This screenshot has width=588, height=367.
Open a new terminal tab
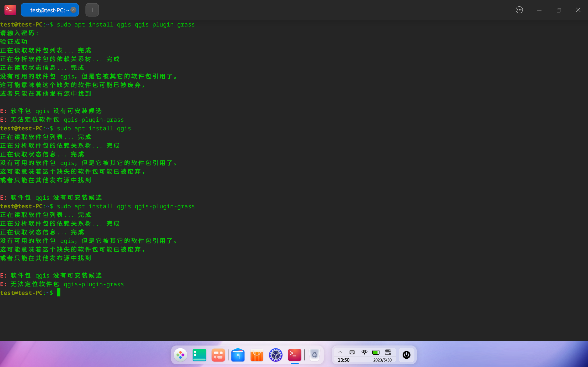point(92,10)
